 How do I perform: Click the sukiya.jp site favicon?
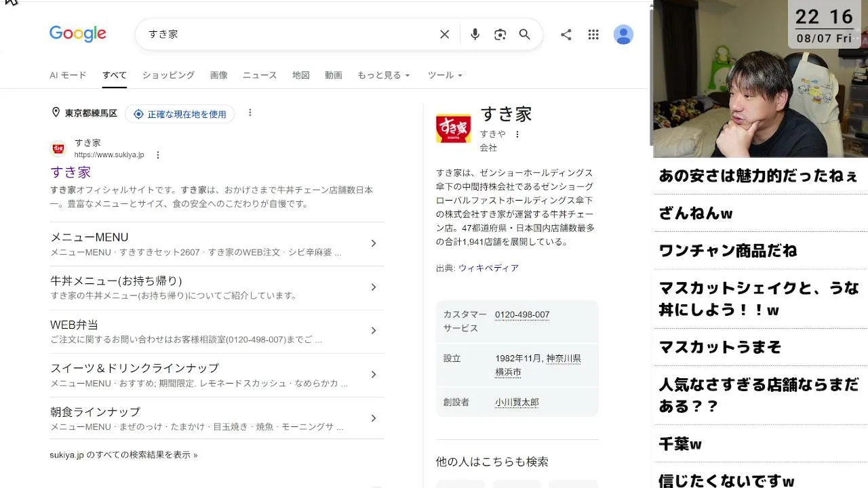58,148
